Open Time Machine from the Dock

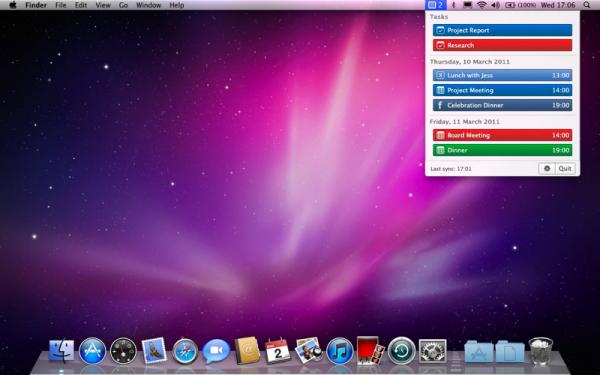click(x=401, y=351)
